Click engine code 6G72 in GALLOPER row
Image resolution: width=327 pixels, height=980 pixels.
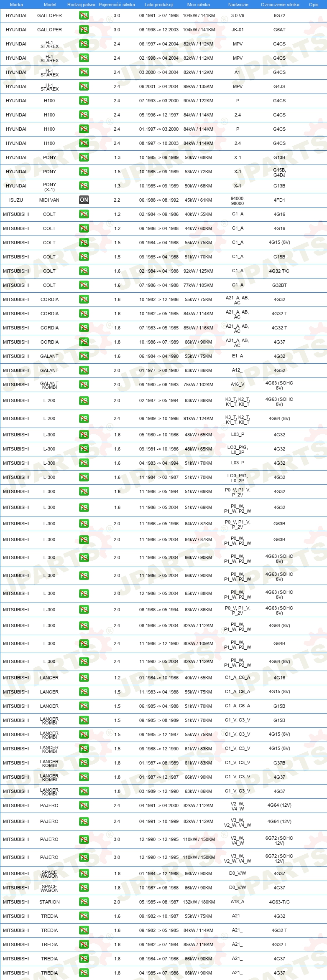click(279, 15)
